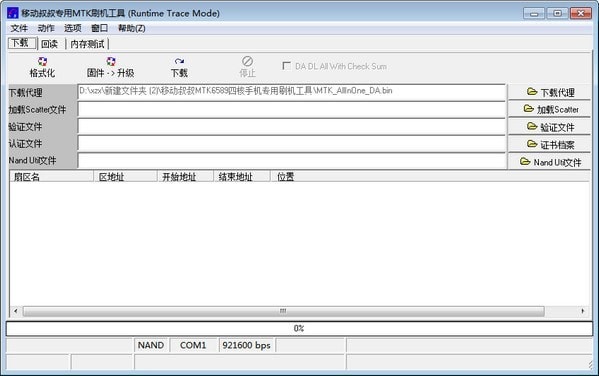Open the 文件 menu
This screenshot has width=599, height=376.
click(x=19, y=28)
